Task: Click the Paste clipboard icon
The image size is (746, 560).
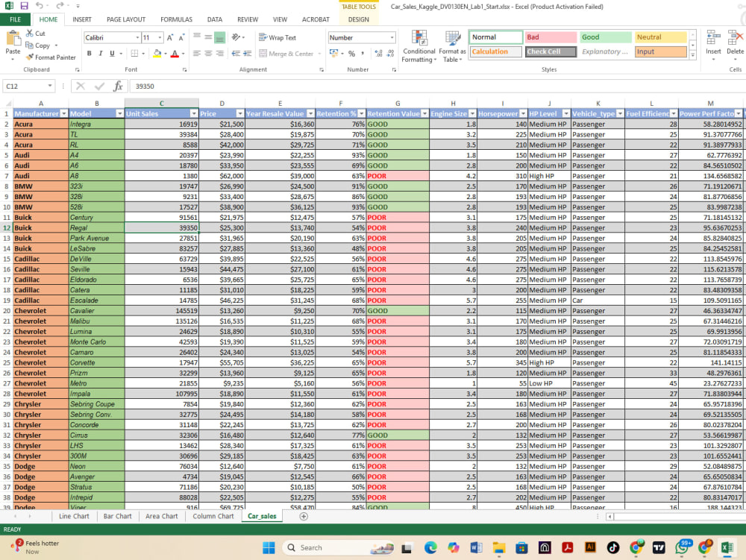Action: [x=13, y=39]
